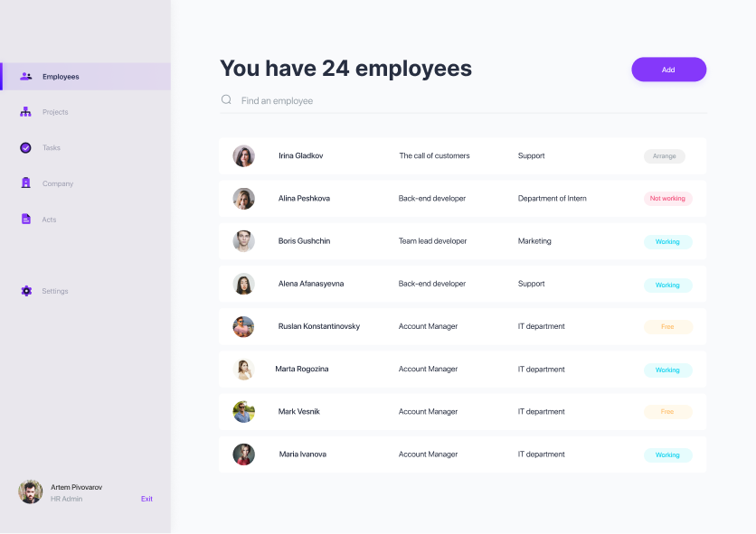756x534 pixels.
Task: Click the Employees people icon in sidebar
Action: pos(26,77)
